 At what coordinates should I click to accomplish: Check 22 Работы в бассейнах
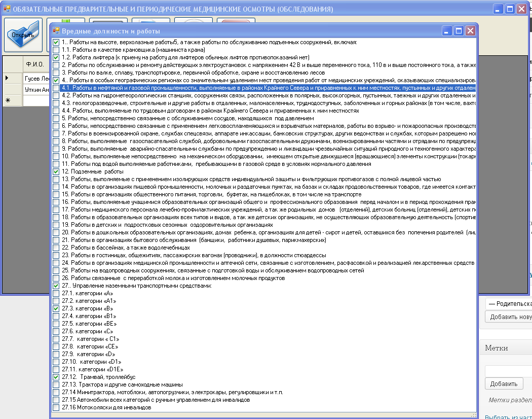(56, 248)
